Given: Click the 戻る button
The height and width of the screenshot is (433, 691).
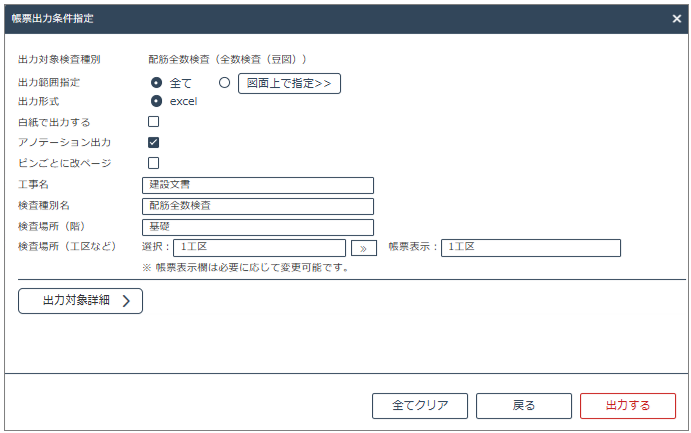Looking at the screenshot, I should coord(524,406).
